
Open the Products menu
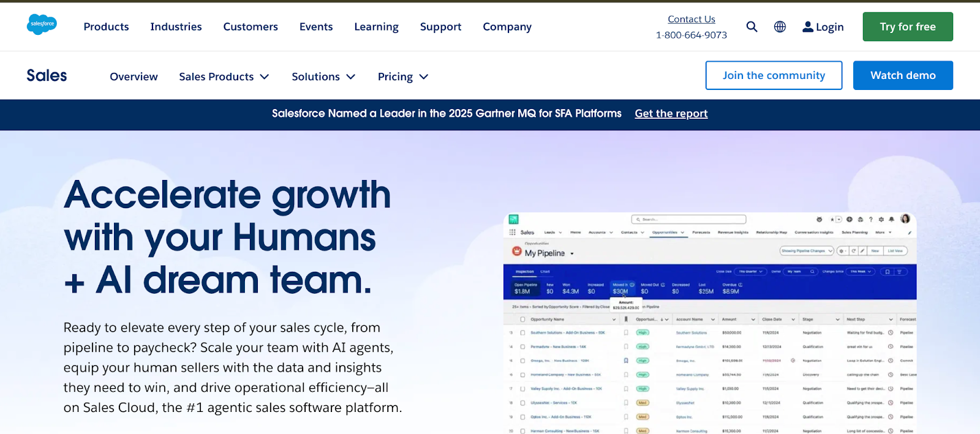(x=106, y=26)
